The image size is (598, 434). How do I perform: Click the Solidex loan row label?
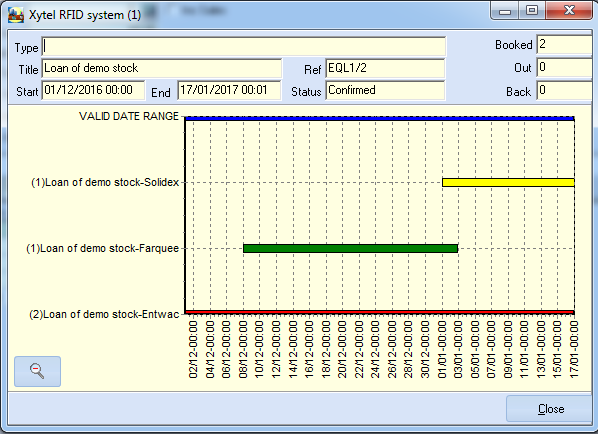tap(105, 182)
